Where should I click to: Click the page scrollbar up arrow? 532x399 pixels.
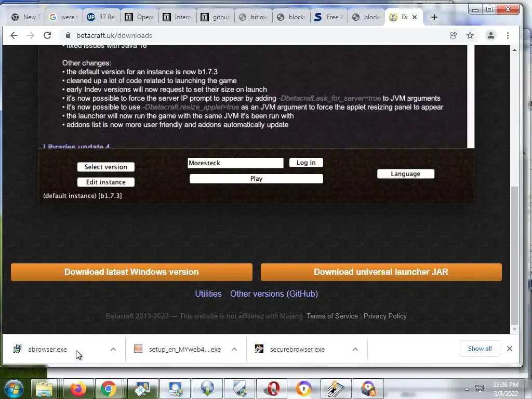[514, 50]
